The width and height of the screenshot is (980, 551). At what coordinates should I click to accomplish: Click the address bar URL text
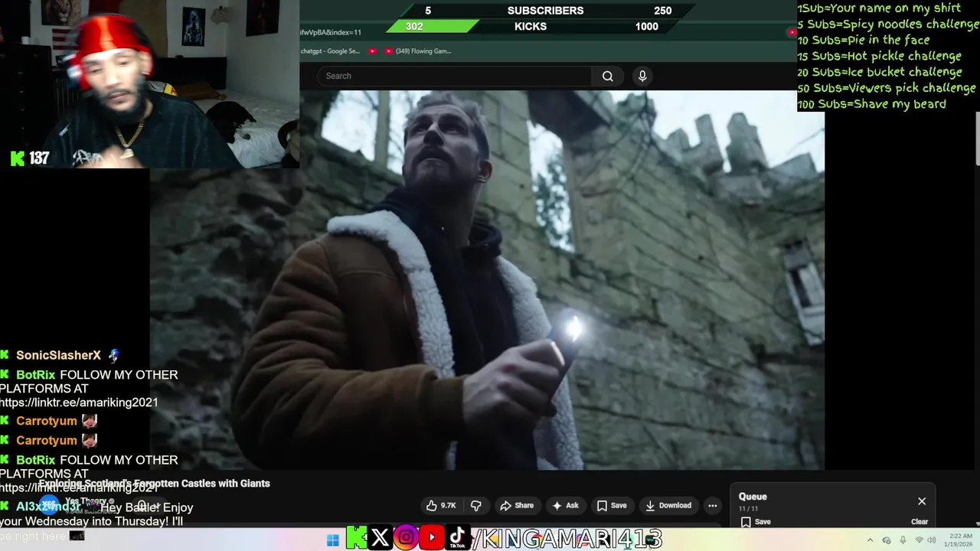click(330, 32)
